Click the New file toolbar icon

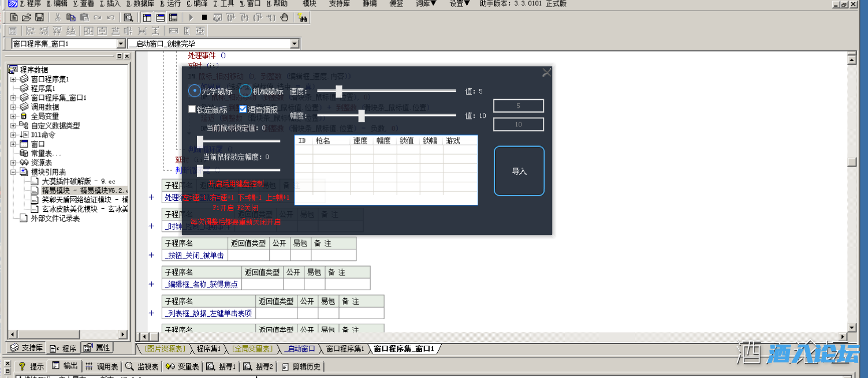14,17
